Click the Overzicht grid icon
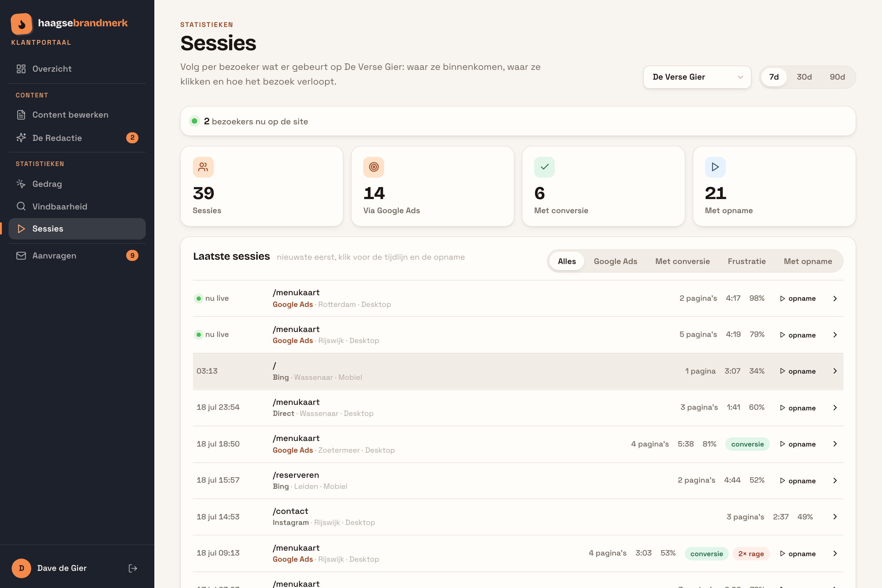The image size is (882, 588). 21,69
